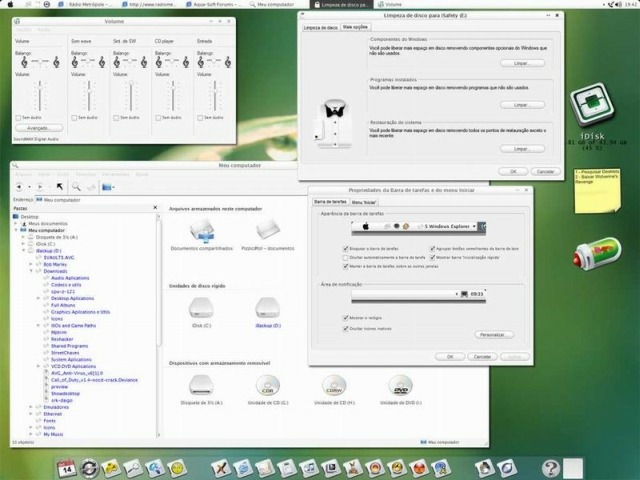This screenshot has height=480, width=640.
Task: Open the calendar icon in the dock
Action: 67,468
